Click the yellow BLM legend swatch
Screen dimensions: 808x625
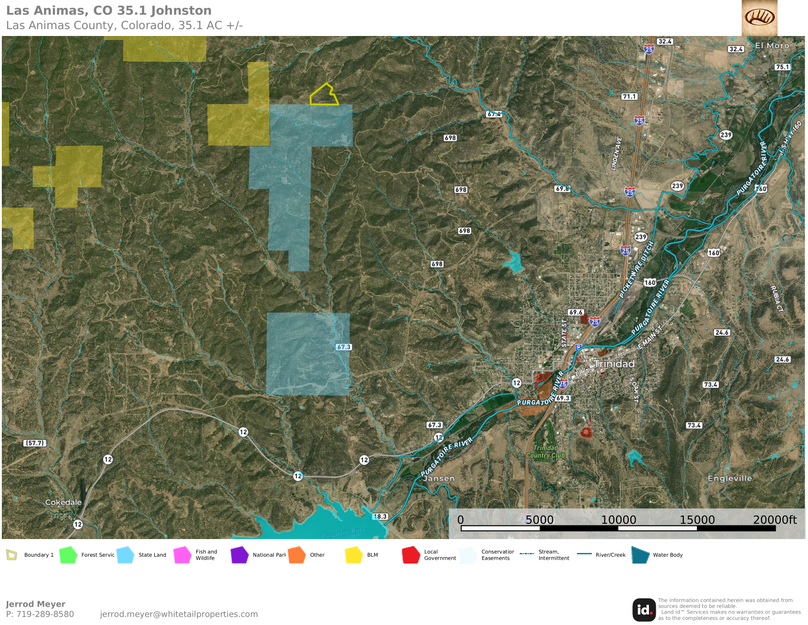click(353, 555)
